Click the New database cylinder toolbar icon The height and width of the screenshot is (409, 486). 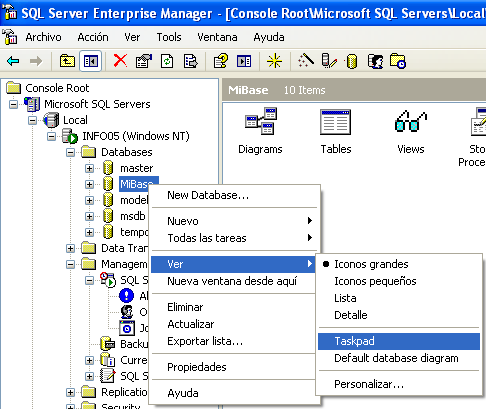click(x=352, y=61)
